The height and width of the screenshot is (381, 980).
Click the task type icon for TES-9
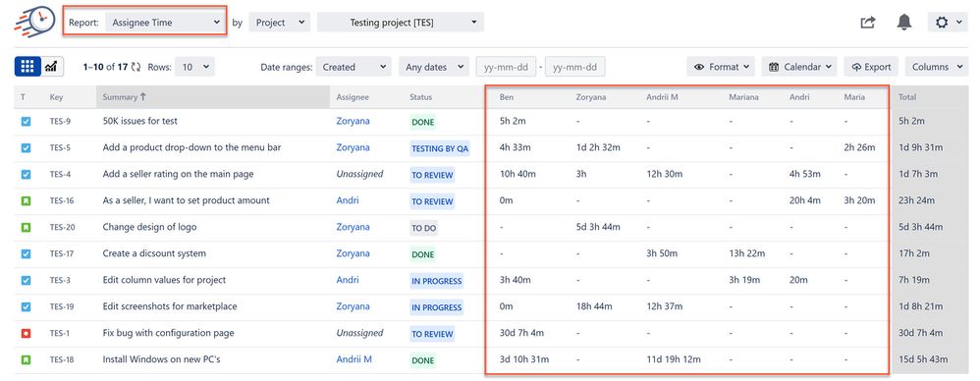(x=26, y=122)
